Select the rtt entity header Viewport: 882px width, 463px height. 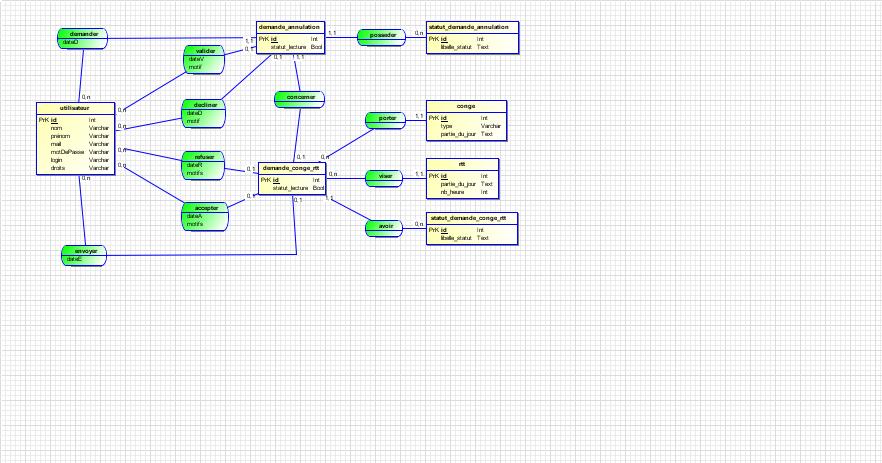click(x=462, y=164)
